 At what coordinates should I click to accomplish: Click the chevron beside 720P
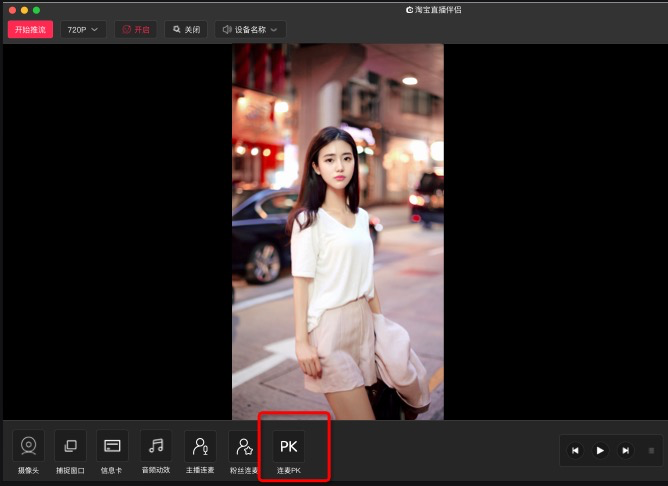coord(96,30)
